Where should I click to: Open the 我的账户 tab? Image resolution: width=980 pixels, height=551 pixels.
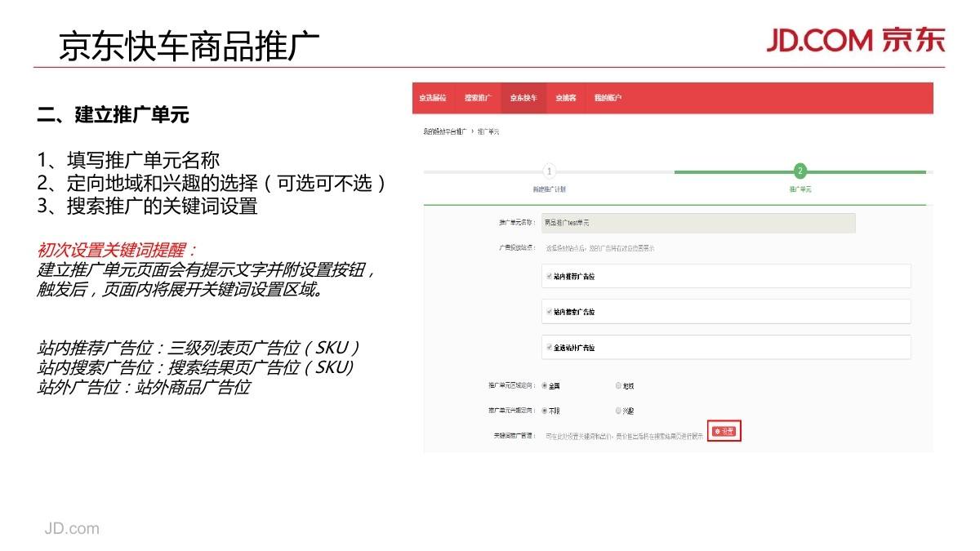coord(608,98)
